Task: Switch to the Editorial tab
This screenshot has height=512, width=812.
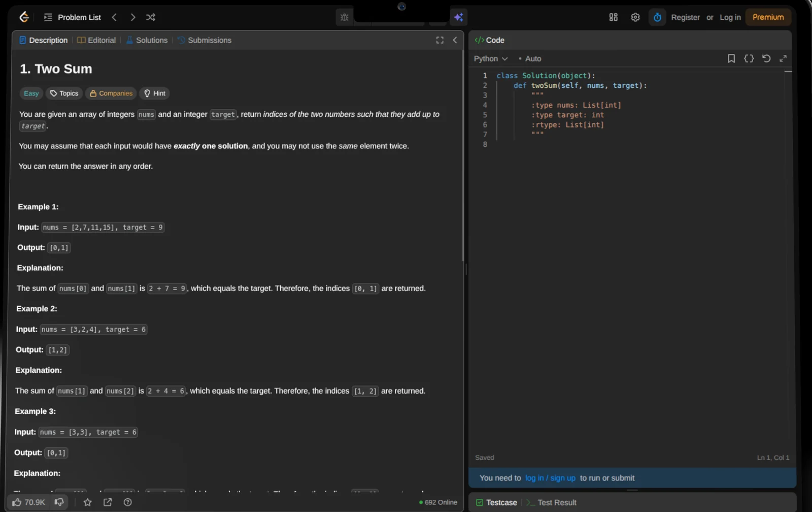Action: point(96,40)
